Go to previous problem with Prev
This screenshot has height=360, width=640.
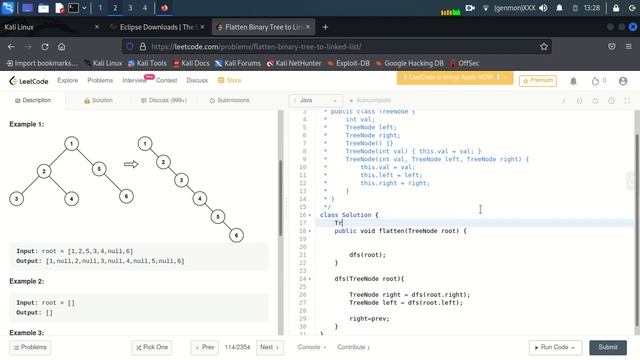pyautogui.click(x=205, y=347)
